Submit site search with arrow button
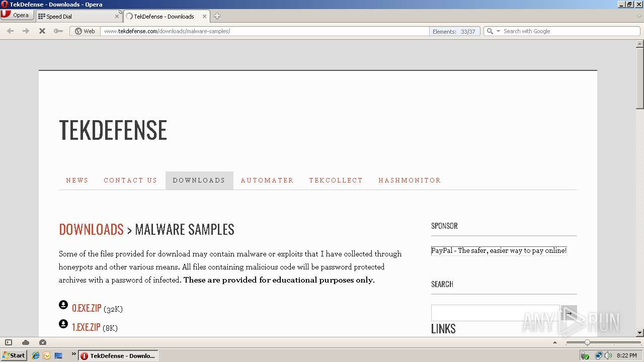This screenshot has width=644, height=362. [x=569, y=313]
